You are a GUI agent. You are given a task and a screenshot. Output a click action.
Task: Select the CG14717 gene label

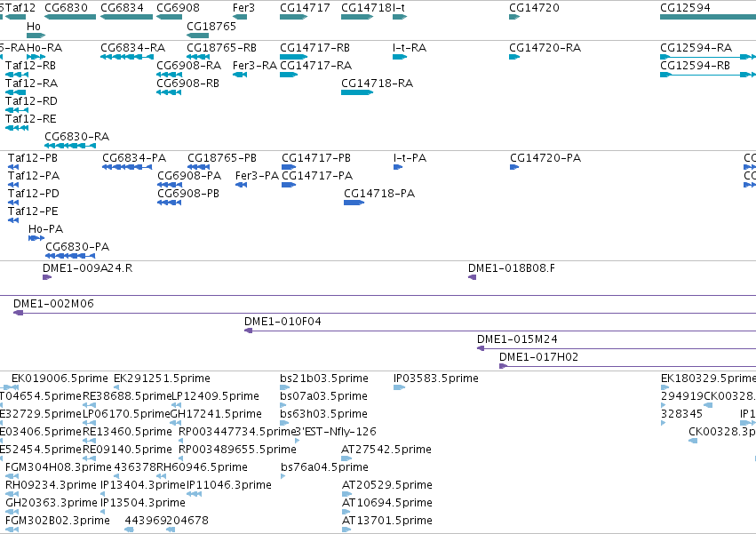pos(305,8)
